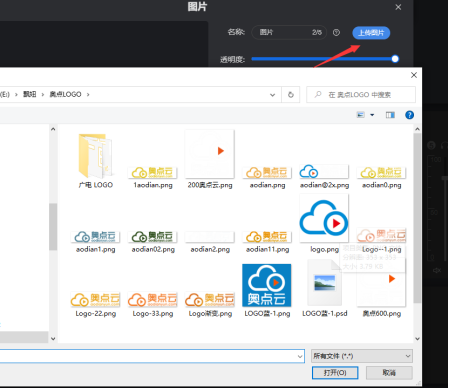Click the navigation pane scroll-down arrow

click(x=53, y=339)
